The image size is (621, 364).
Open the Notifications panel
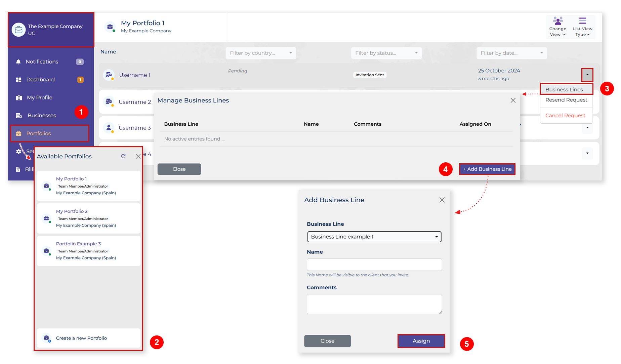tap(41, 62)
